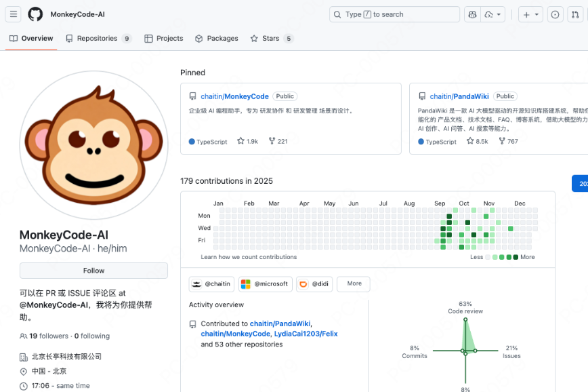588x392 pixels.
Task: View the 221 forks of MonkeyCode
Action: 278,141
